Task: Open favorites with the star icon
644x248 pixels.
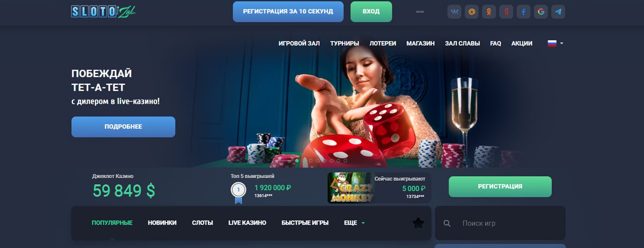Action: tap(418, 223)
